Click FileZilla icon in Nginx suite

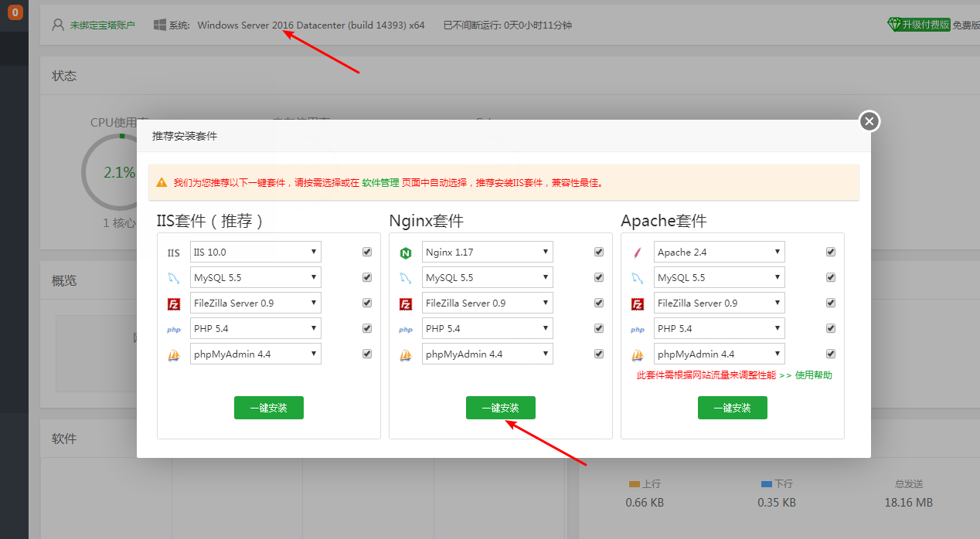[x=406, y=303]
